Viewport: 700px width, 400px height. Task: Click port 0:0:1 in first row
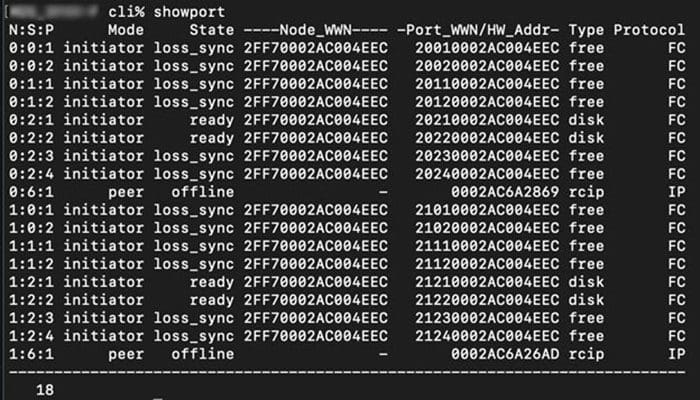[31, 48]
